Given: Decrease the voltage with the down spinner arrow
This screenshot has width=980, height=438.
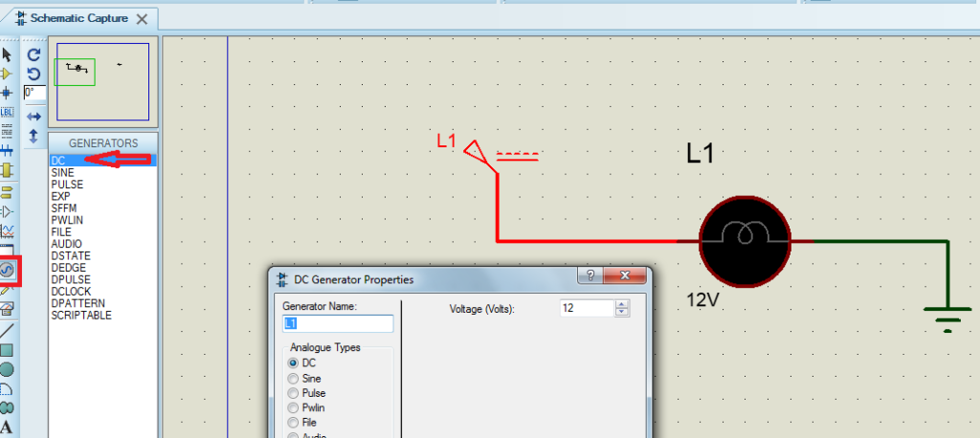Looking at the screenshot, I should coord(622,313).
